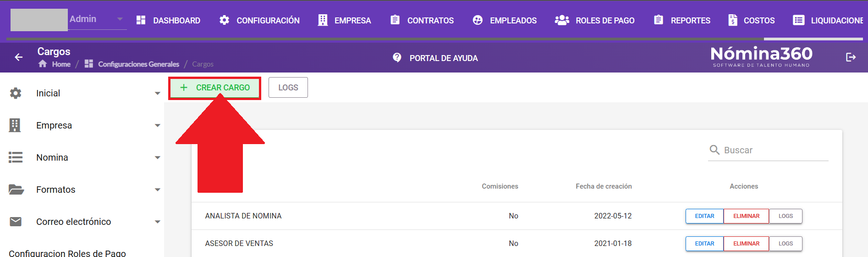Edit the ASESOR DE VENTAS row
This screenshot has height=257, width=868.
click(x=704, y=244)
